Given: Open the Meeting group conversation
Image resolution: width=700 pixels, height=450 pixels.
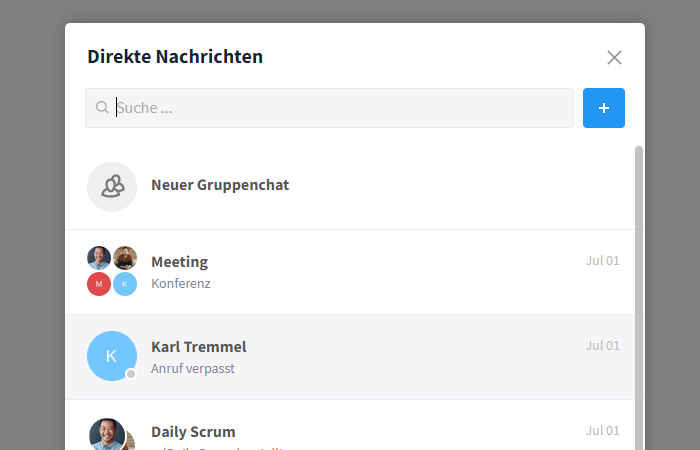Looking at the screenshot, I should click(350, 272).
